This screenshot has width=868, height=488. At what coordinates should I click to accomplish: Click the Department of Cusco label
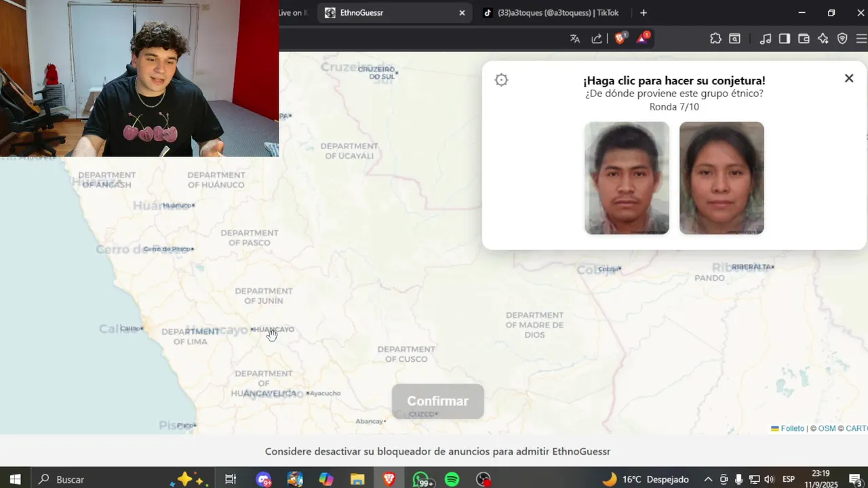407,354
